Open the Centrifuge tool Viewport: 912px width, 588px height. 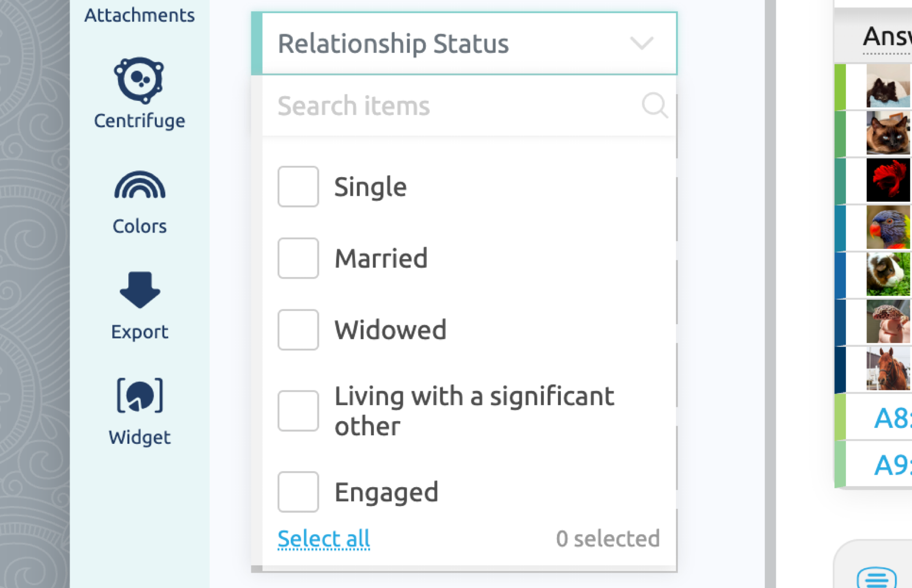coord(140,93)
